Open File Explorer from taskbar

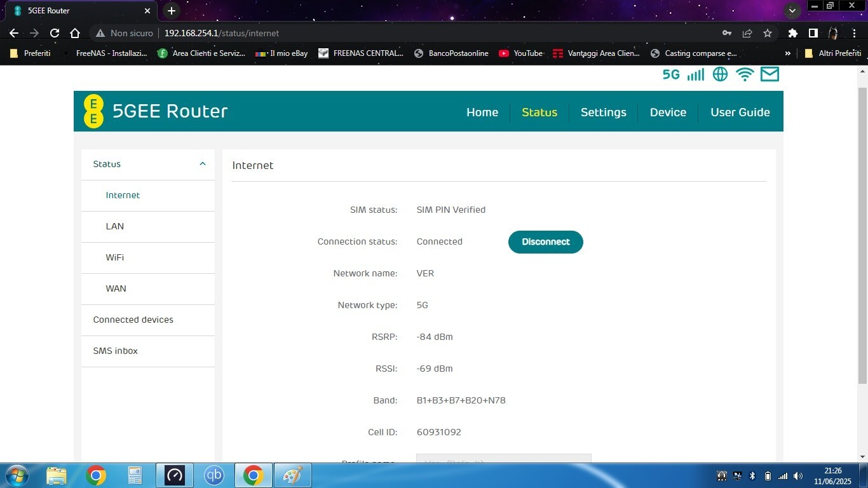[x=57, y=475]
